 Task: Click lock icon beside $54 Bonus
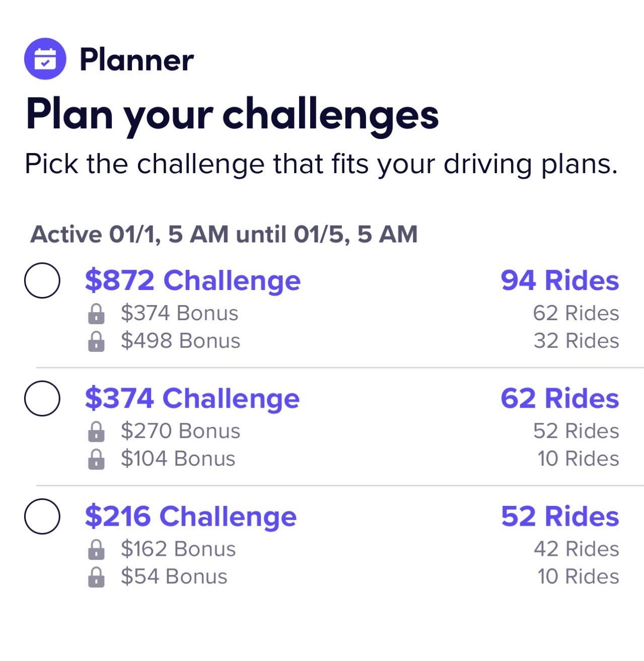[x=96, y=577]
